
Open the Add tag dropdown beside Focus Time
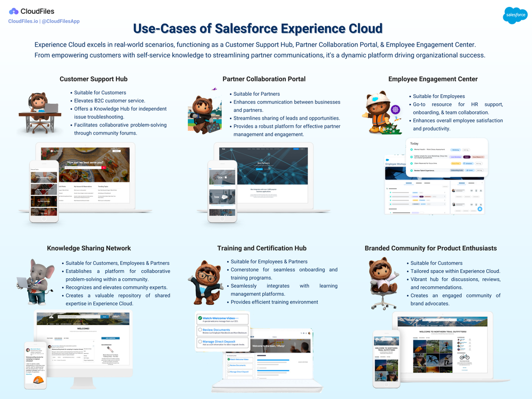479,163
